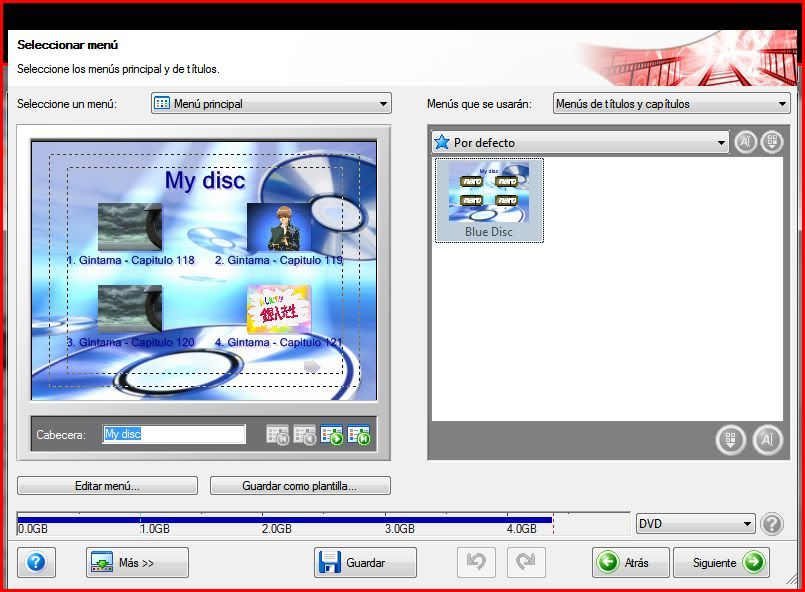Click the caption '1. Gintama - Capitulo 118'
The width and height of the screenshot is (805, 592).
[131, 260]
